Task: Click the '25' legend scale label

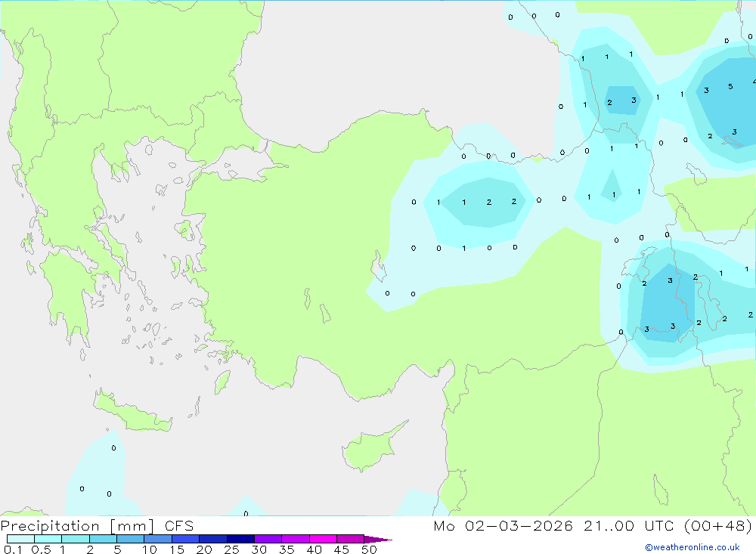Action: point(231,549)
